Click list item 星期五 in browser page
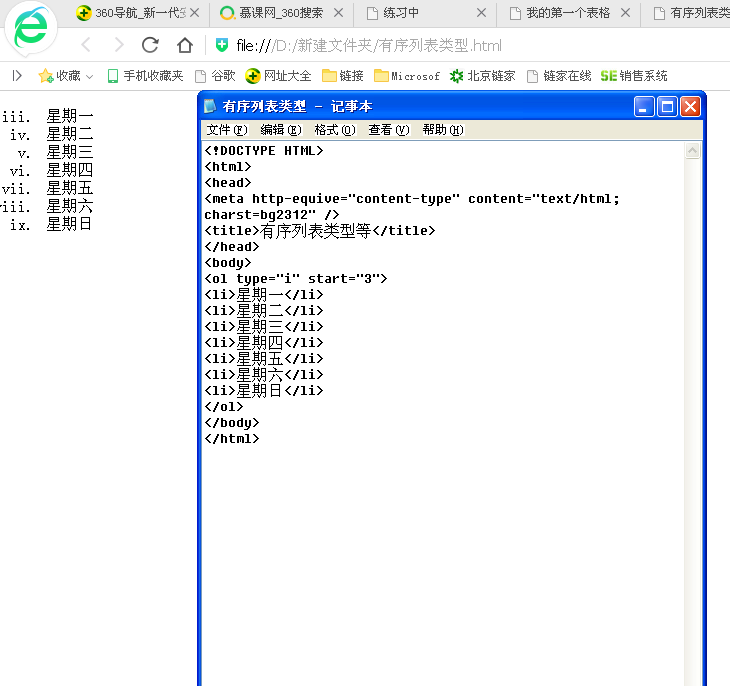The width and height of the screenshot is (730, 686). (70, 188)
